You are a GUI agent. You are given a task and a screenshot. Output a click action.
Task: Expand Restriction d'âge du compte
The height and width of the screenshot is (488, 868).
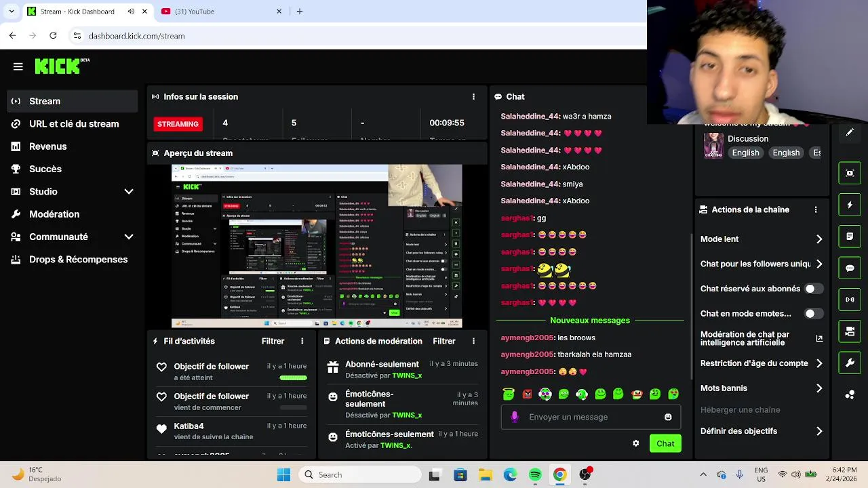point(819,363)
